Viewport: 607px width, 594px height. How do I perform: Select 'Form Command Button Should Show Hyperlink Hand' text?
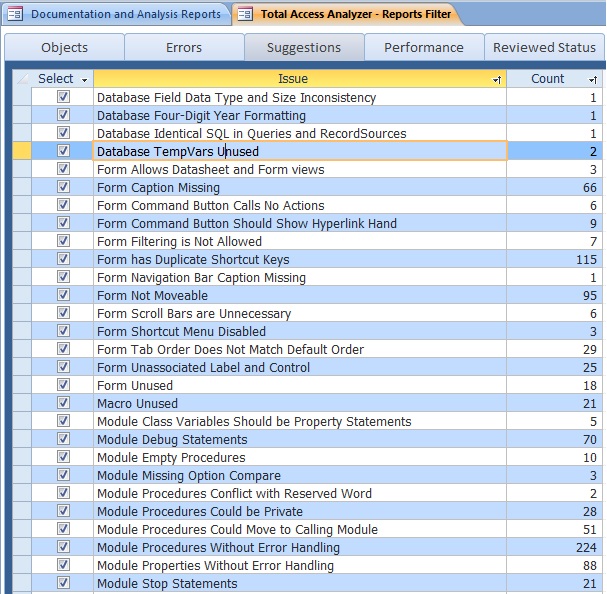point(247,223)
